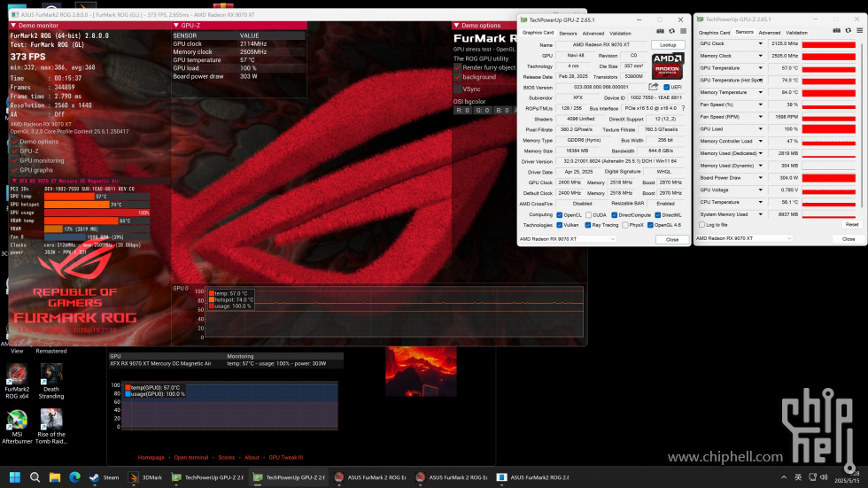Screen dimensions: 868x488
Task: Click the Open terminal link
Action: coord(191,458)
